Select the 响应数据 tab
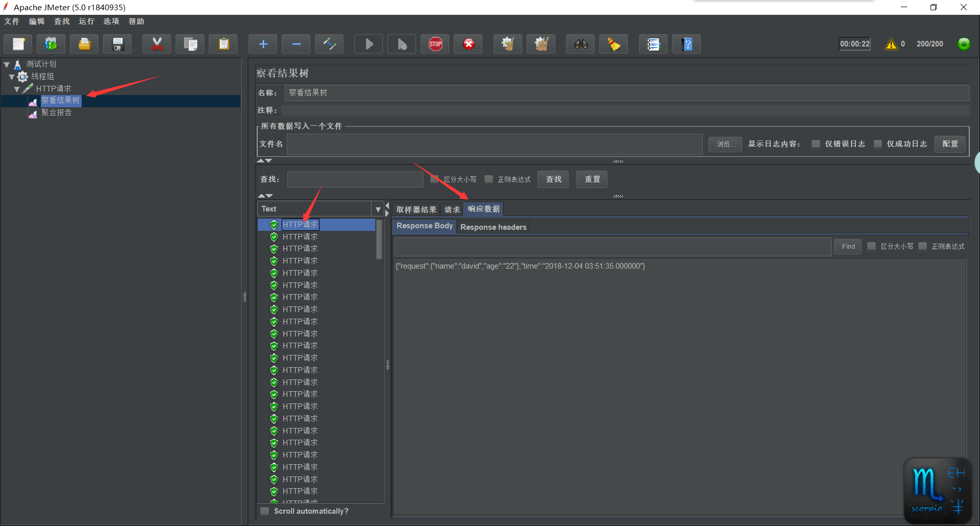This screenshot has width=980, height=526. [x=483, y=209]
